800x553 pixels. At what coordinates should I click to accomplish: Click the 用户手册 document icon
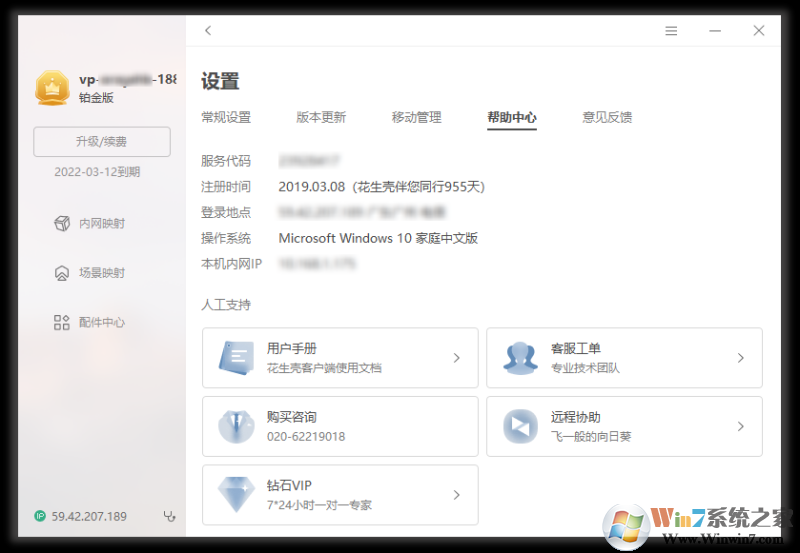pyautogui.click(x=236, y=358)
